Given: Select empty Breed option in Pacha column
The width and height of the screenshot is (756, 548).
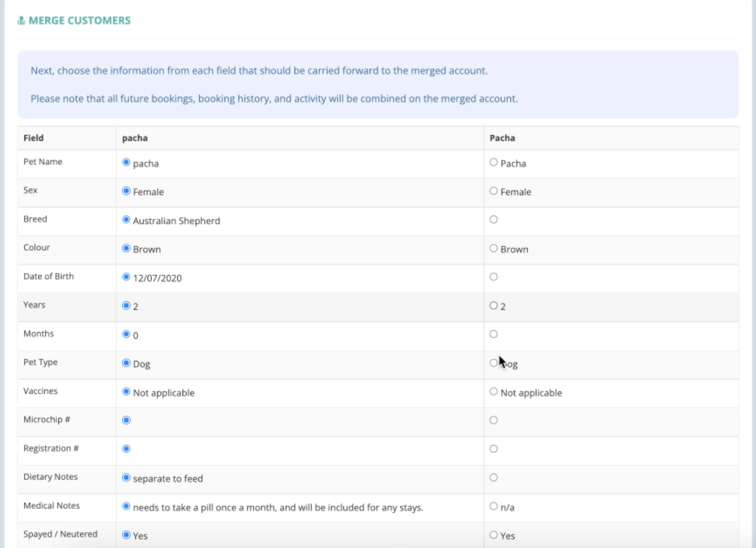Looking at the screenshot, I should click(493, 219).
